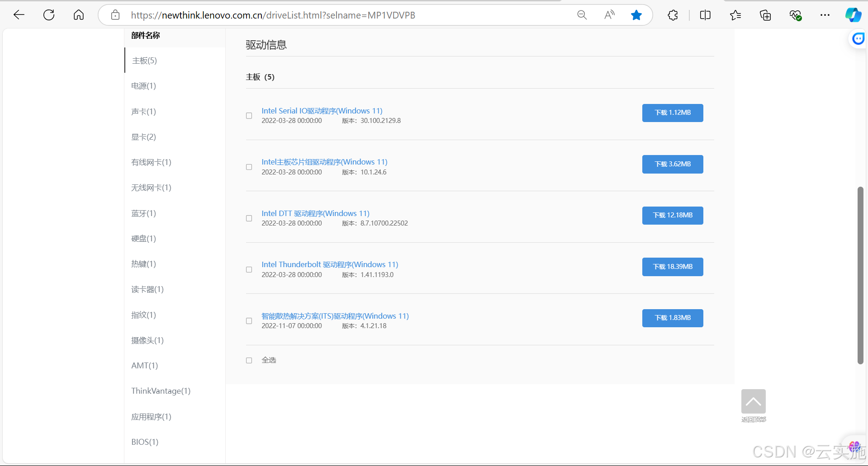Download Intel DTT driver 12.18MB
This screenshot has height=466, width=868.
pyautogui.click(x=673, y=216)
